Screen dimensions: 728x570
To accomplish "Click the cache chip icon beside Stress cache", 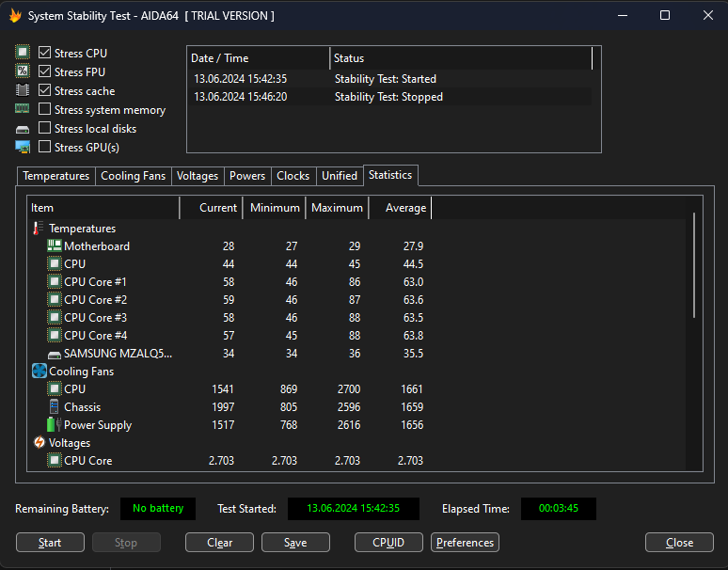I will [23, 90].
